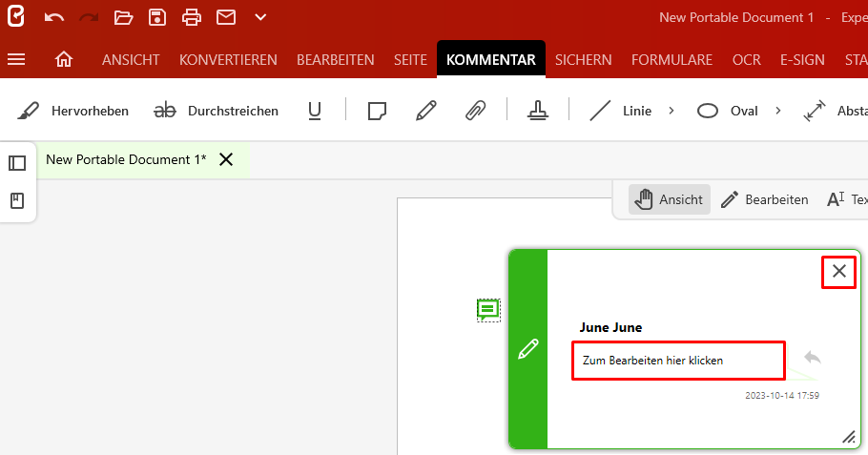
Task: Open the OCR tab
Action: tap(746, 60)
